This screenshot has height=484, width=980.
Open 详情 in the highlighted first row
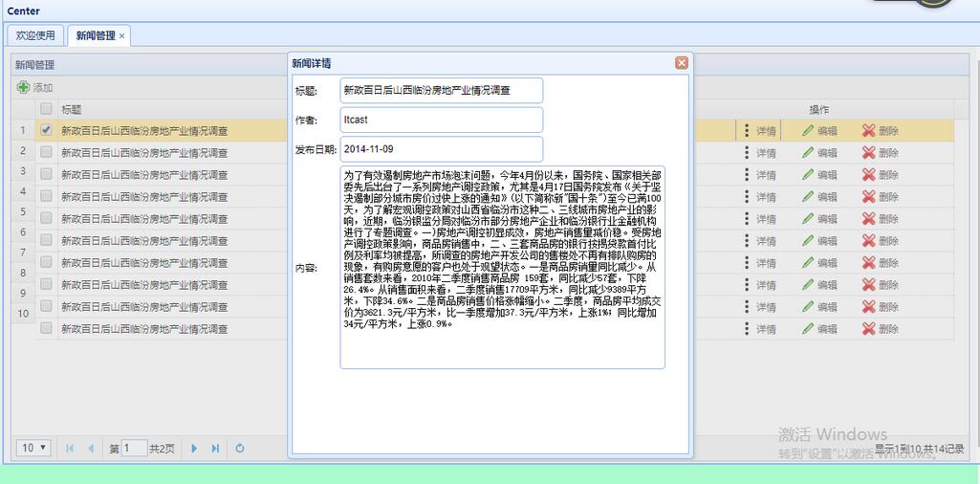tap(759, 131)
